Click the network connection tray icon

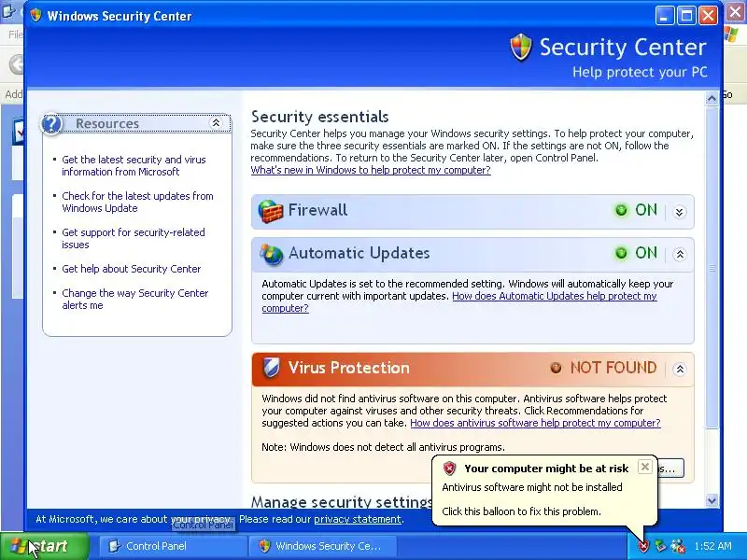(660, 546)
